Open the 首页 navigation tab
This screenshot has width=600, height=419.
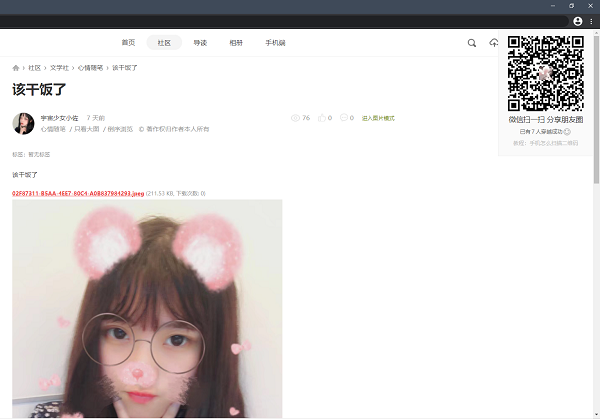click(x=128, y=43)
